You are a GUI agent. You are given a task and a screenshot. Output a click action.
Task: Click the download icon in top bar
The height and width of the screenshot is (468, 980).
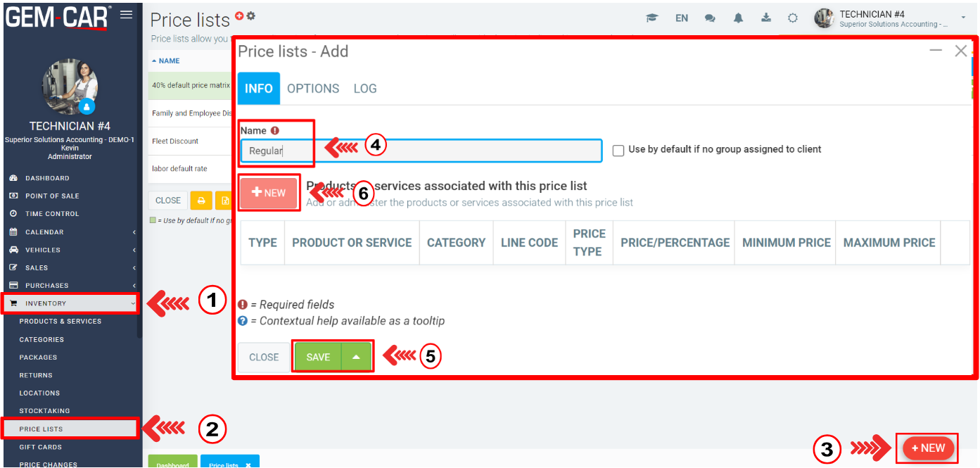point(766,18)
